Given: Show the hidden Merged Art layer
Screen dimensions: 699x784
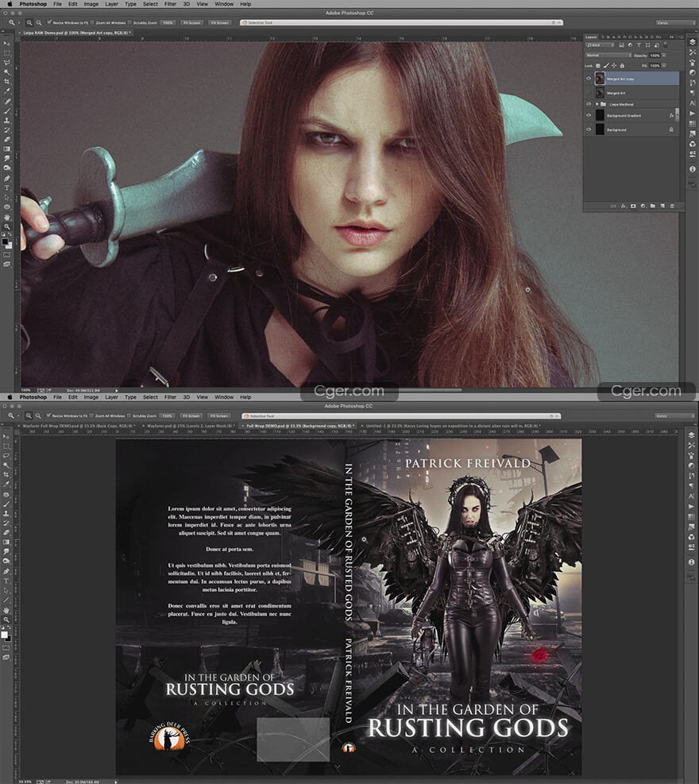Looking at the screenshot, I should point(589,92).
